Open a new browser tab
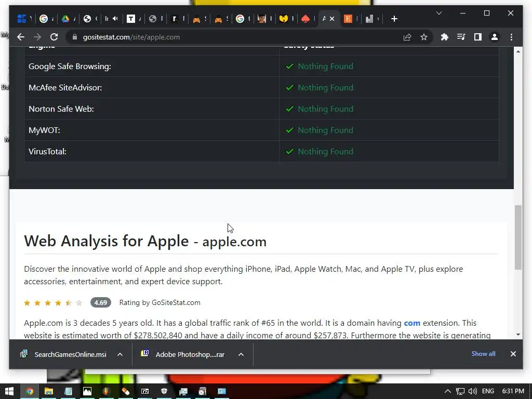The image size is (532, 399). 394,19
